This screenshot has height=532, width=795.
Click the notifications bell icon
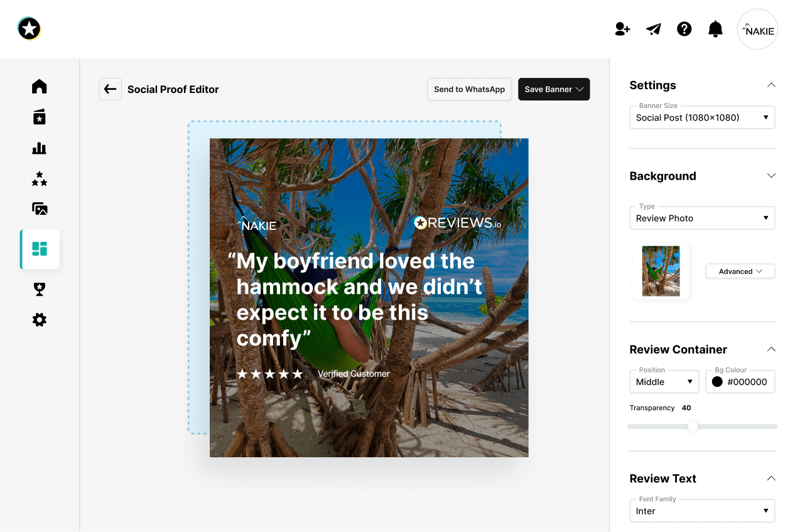point(715,29)
